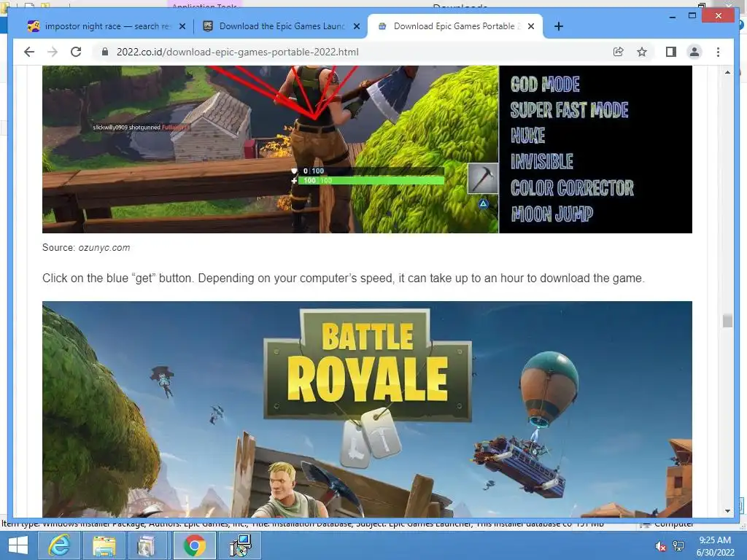Close the impostor night race tab

point(182,26)
